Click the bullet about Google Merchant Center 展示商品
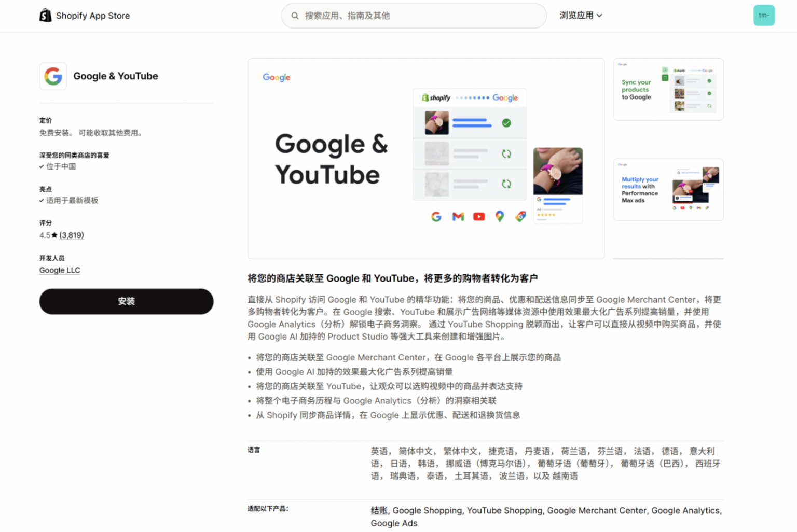The height and width of the screenshot is (532, 797). 408,357
